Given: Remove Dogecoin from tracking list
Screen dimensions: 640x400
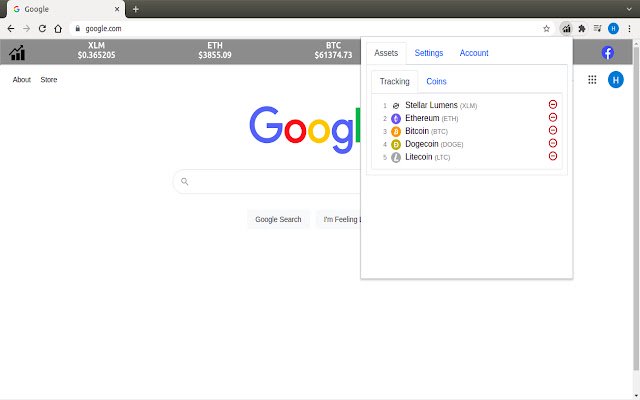Looking at the screenshot, I should tap(553, 143).
